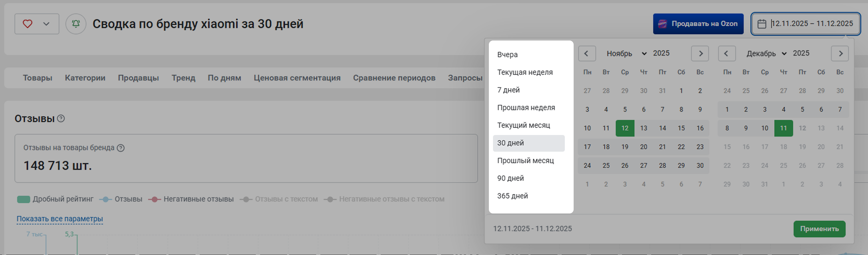The height and width of the screenshot is (255, 868).
Task: Click help icon beside Отзывы на товары бренда
Action: (121, 148)
